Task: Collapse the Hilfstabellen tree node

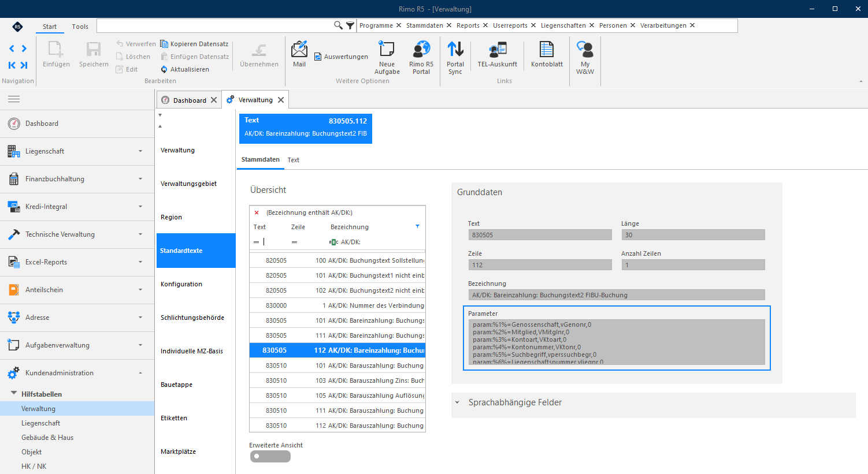Action: [x=14, y=393]
